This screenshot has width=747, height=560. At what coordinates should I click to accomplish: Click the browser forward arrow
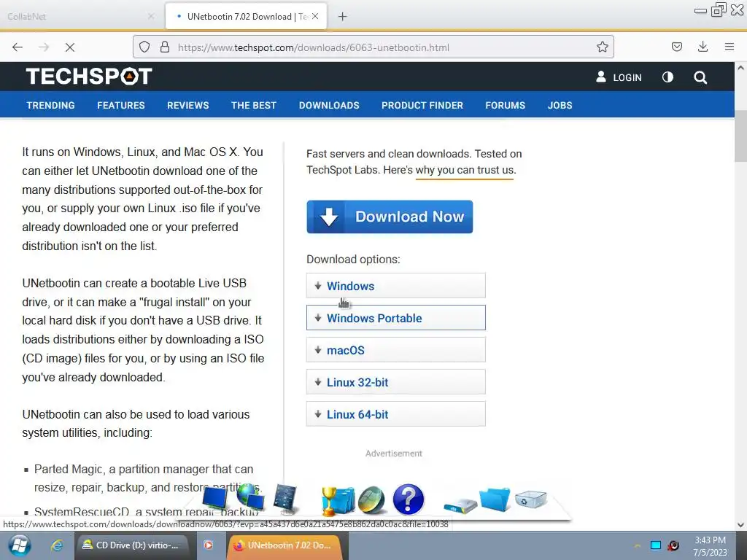(x=44, y=47)
